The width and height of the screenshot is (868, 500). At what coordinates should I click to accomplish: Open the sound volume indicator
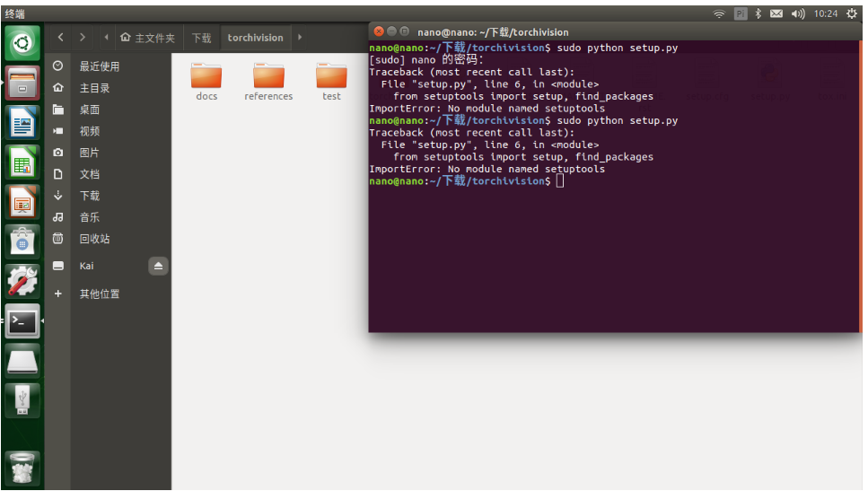pos(798,13)
